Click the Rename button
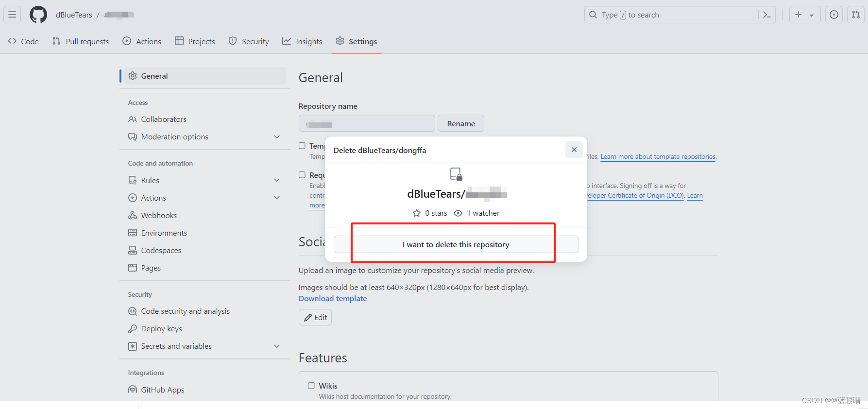This screenshot has width=868, height=409. [x=461, y=123]
